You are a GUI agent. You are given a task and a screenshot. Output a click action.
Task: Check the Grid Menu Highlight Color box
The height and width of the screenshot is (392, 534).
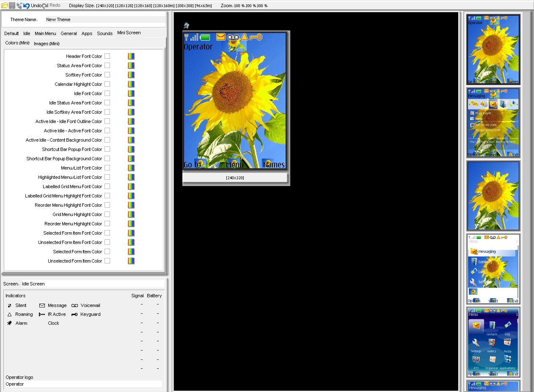(x=107, y=214)
